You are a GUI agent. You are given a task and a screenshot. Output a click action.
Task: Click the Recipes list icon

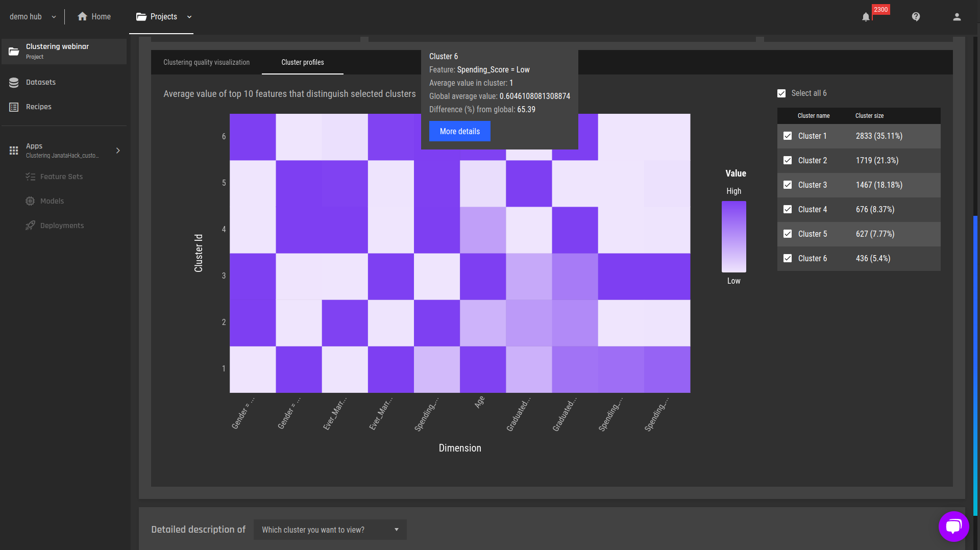click(x=14, y=107)
